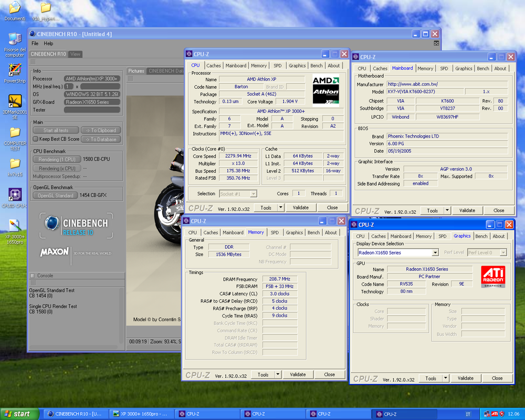Image resolution: width=525 pixels, height=420 pixels.
Task: Open the File menu in CINEBENCH
Action: pos(35,43)
